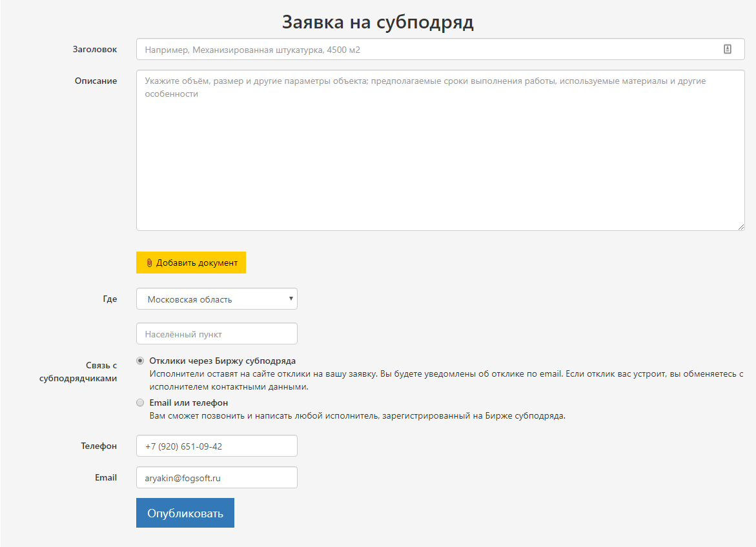This screenshot has width=756, height=547.
Task: Click the Отклики через Биржу субподряда label text
Action: (x=222, y=361)
